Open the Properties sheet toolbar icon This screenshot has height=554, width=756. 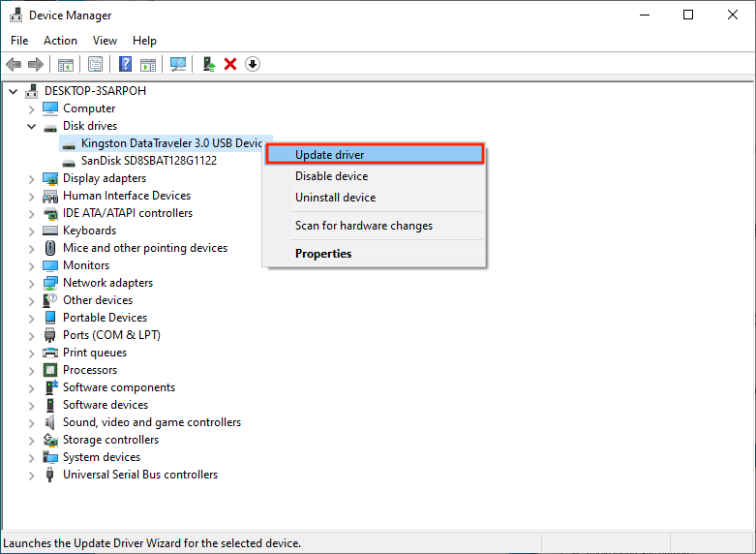click(95, 64)
